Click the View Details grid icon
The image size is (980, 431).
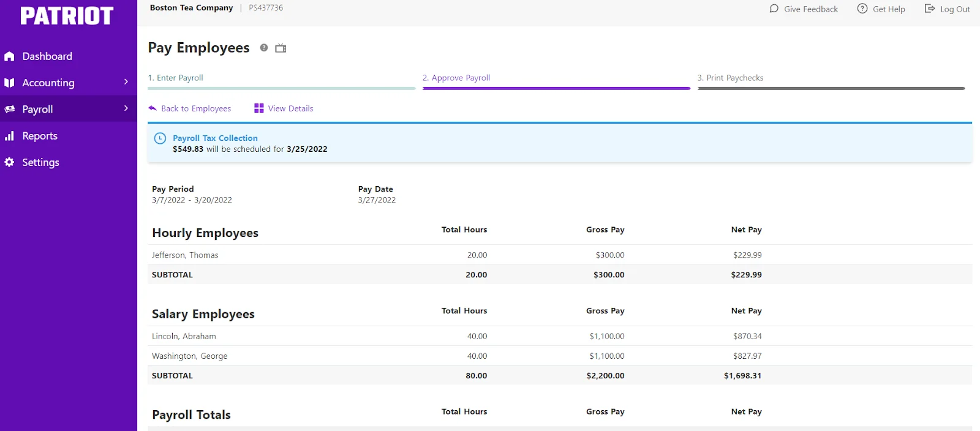tap(259, 108)
